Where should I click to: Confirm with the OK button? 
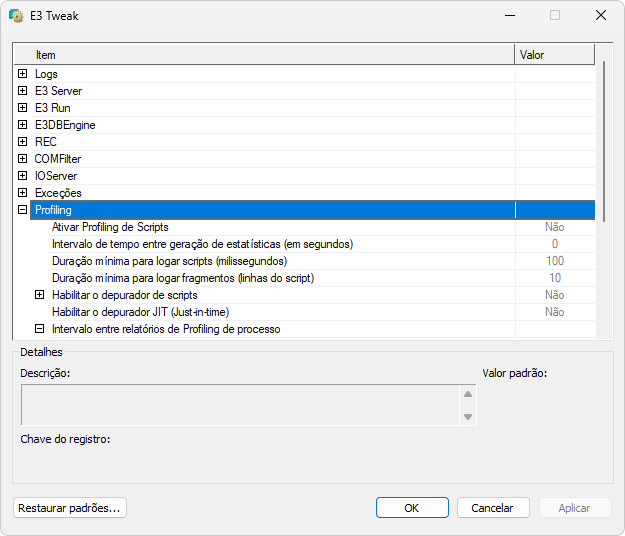412,508
